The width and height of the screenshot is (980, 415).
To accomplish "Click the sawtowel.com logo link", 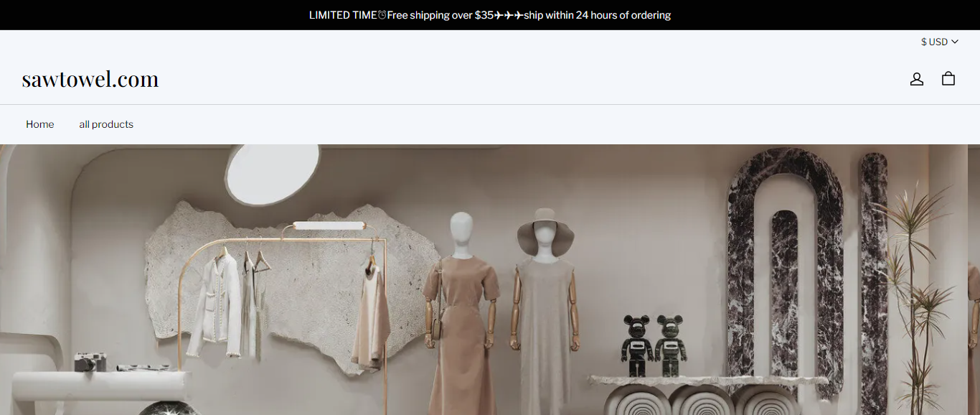I will (x=90, y=79).
